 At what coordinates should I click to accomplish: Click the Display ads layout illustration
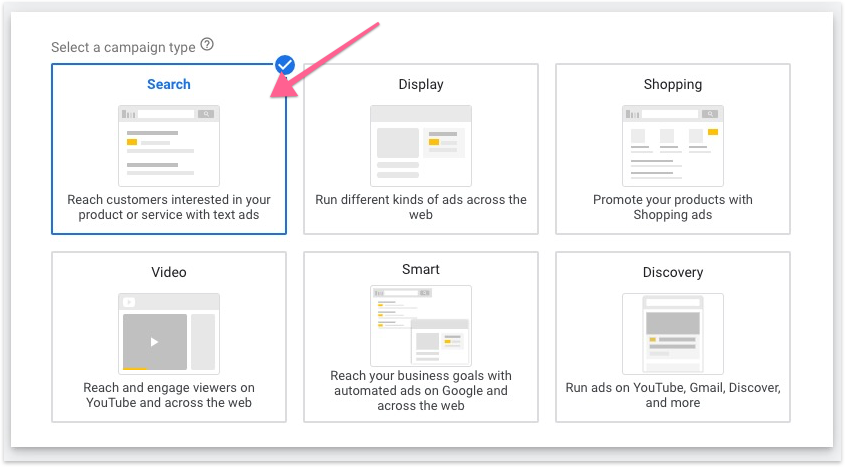[x=420, y=145]
